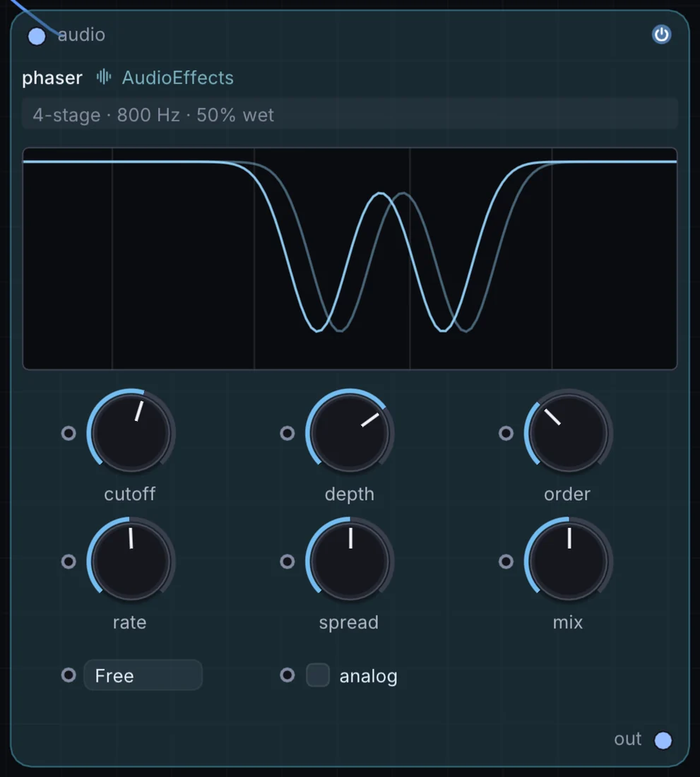The image size is (700, 777).
Task: Click the preset description 4-stage 800 Hz field
Action: click(349, 114)
